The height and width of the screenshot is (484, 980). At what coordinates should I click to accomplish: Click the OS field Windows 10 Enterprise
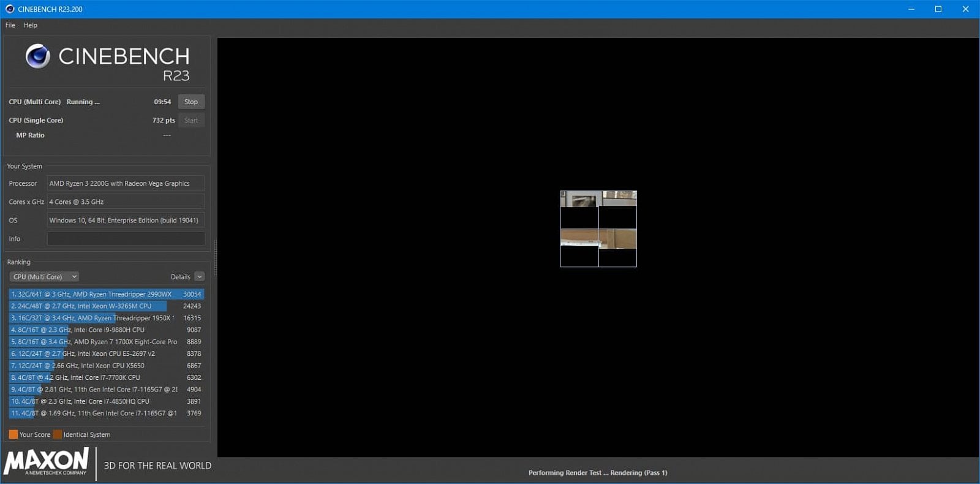126,220
